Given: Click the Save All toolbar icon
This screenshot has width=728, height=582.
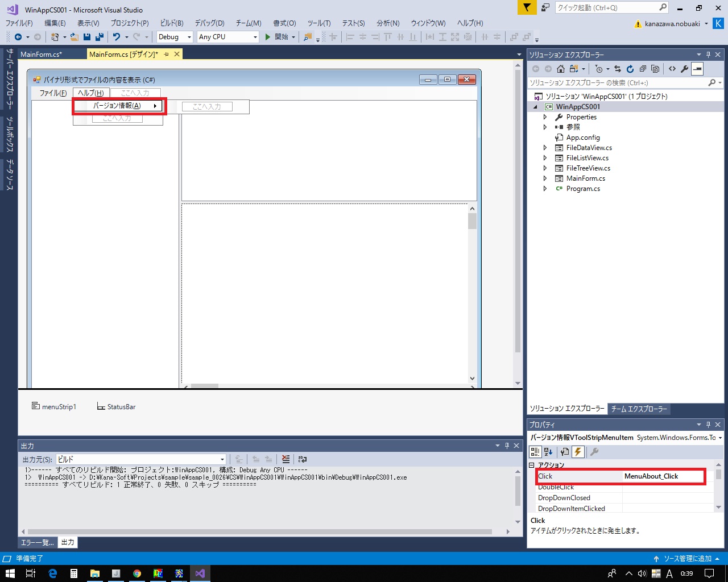Looking at the screenshot, I should point(100,37).
